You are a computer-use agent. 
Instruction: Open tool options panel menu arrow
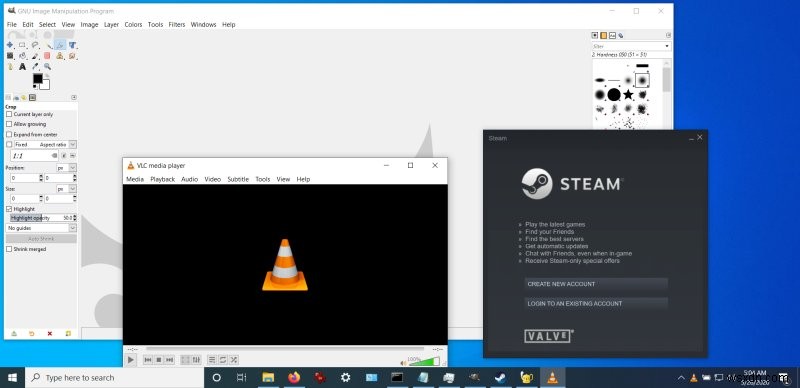tap(74, 97)
